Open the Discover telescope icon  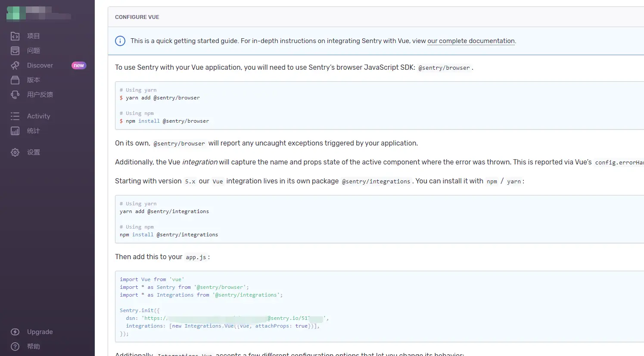point(15,65)
